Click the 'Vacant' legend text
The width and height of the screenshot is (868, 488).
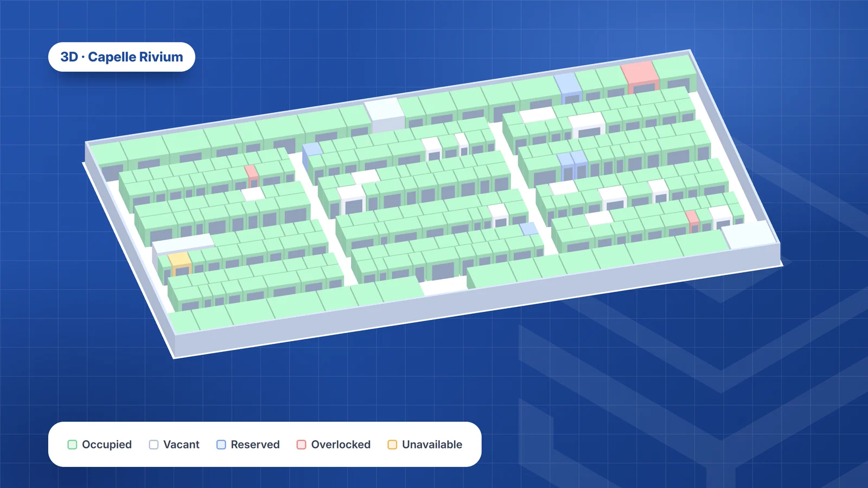click(x=181, y=445)
